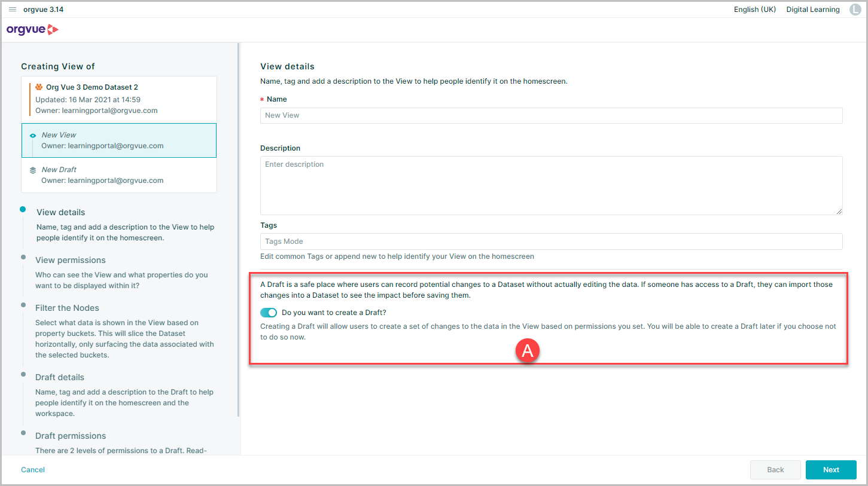This screenshot has width=868, height=486.
Task: Click the 'orgvue 3.14' version text
Action: [43, 10]
